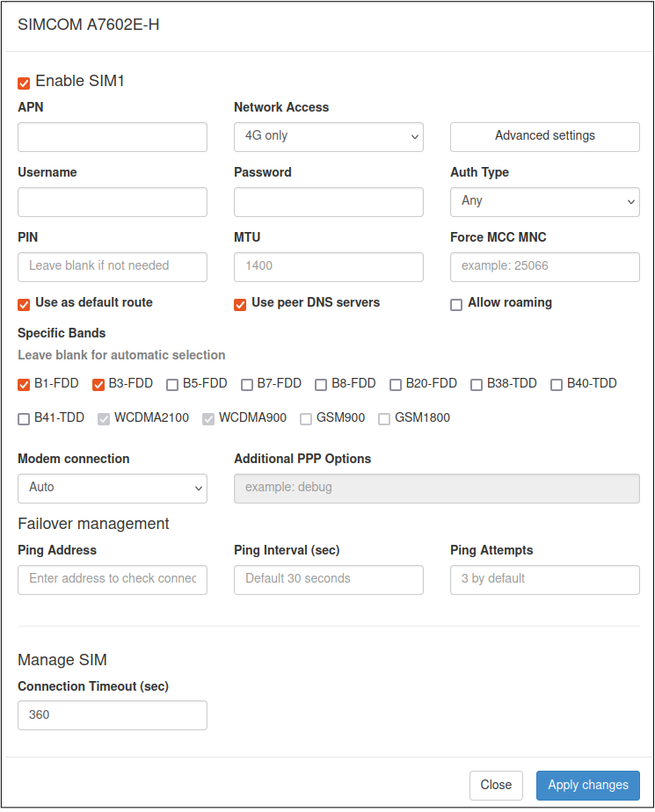Image resolution: width=655 pixels, height=812 pixels.
Task: Toggle Use as default route checkbox
Action: 24,304
